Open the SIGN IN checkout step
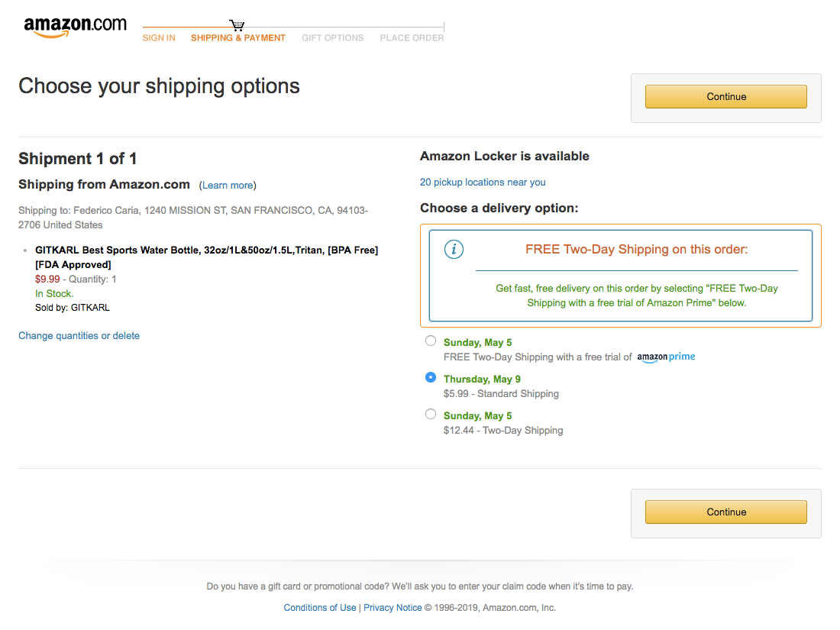 pos(159,37)
